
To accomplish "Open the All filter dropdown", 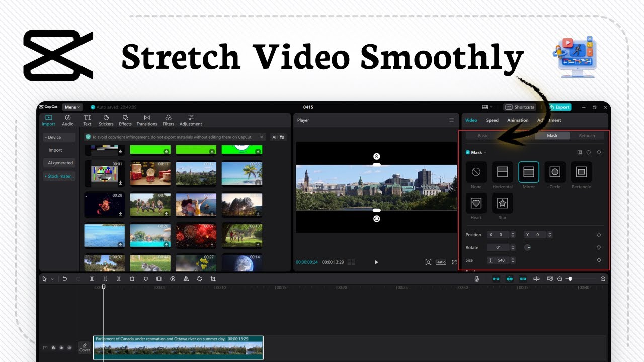I will click(278, 137).
